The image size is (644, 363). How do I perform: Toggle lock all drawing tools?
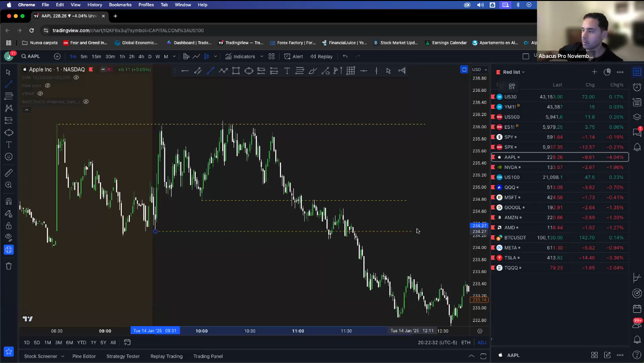point(8,226)
